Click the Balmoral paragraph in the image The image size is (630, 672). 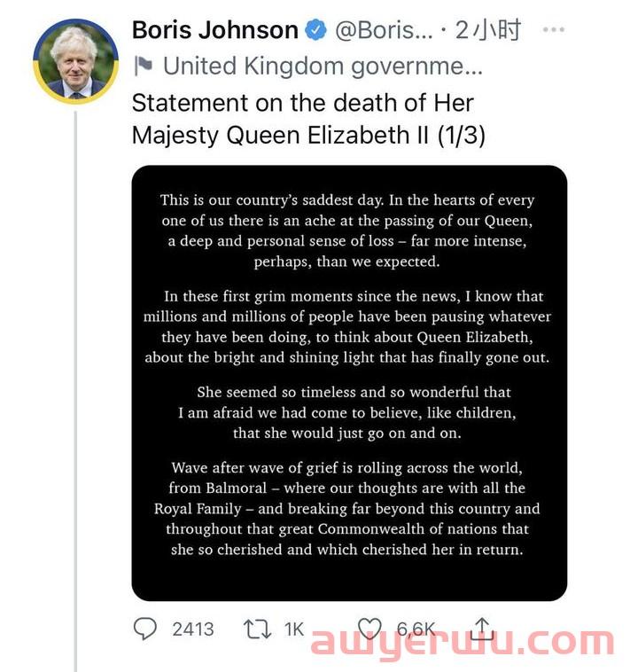click(x=347, y=508)
